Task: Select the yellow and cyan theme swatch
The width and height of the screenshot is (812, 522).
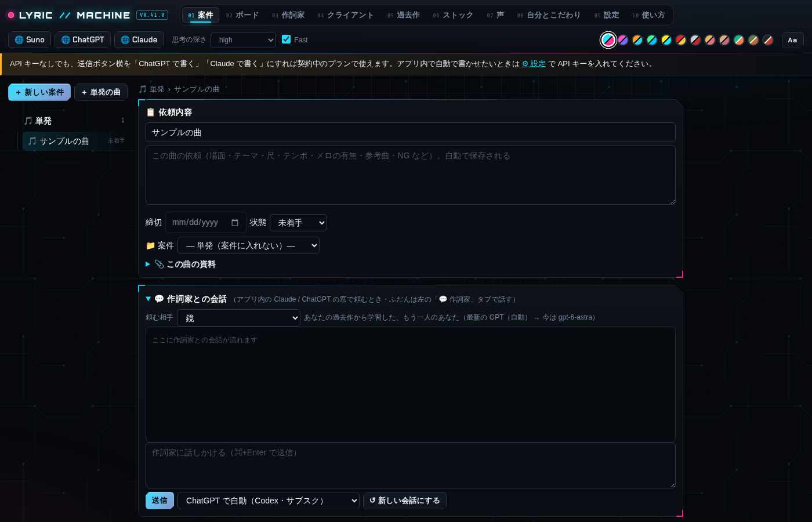Action: click(666, 40)
